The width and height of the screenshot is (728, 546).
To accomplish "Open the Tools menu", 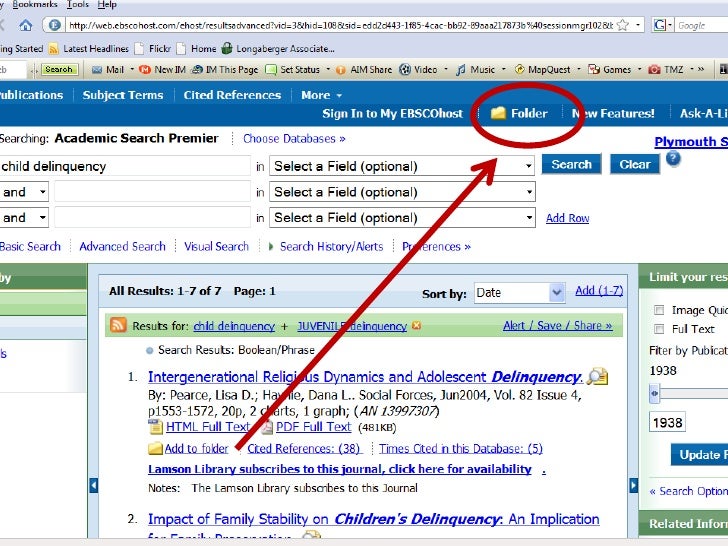I will 78,5.
